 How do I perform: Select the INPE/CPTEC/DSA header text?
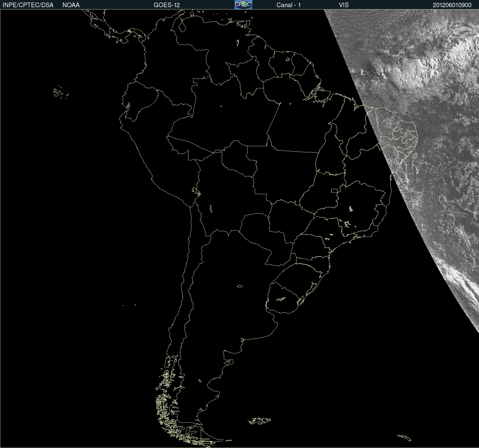[28, 5]
